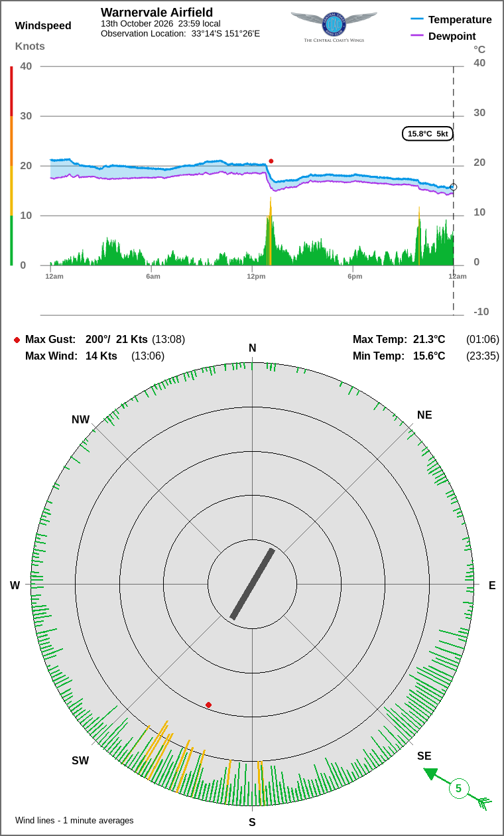Screen dimensions: 504x836
Task: Click the purple Dewpoint legend line
Action: [417, 36]
